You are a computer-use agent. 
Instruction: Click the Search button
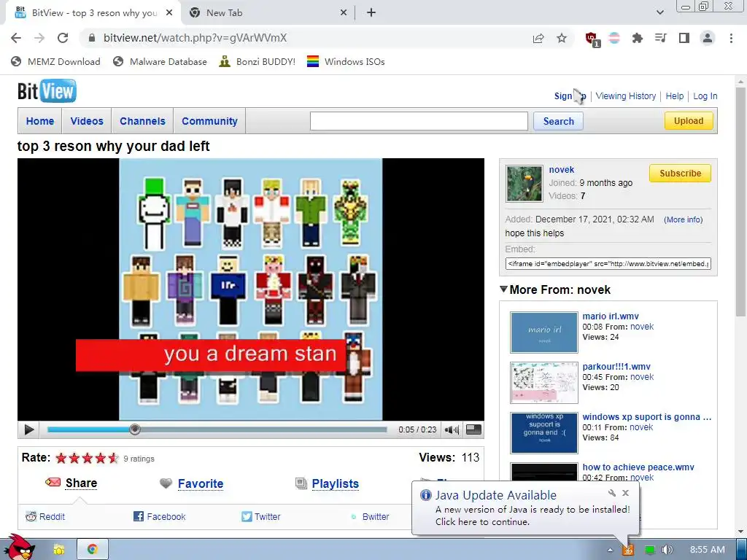coord(558,121)
